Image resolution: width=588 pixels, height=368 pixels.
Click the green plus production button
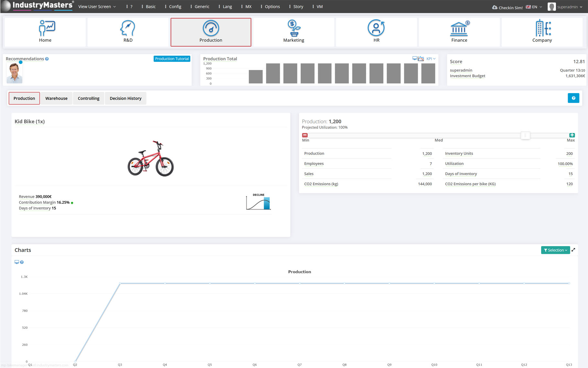click(572, 135)
